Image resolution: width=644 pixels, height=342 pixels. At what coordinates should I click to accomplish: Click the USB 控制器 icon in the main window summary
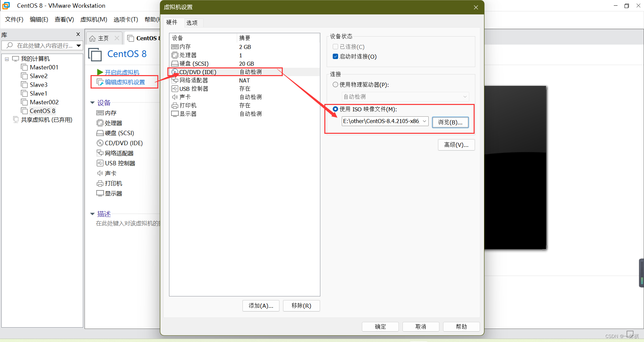[100, 163]
